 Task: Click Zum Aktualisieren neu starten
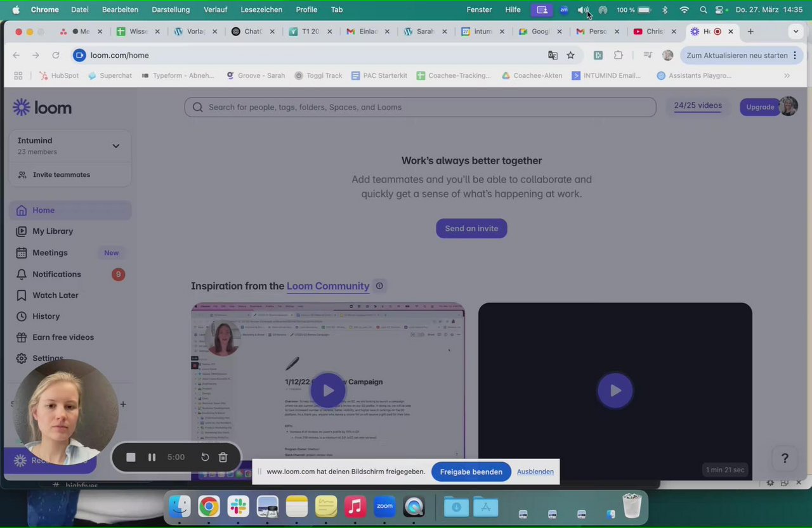(x=742, y=55)
